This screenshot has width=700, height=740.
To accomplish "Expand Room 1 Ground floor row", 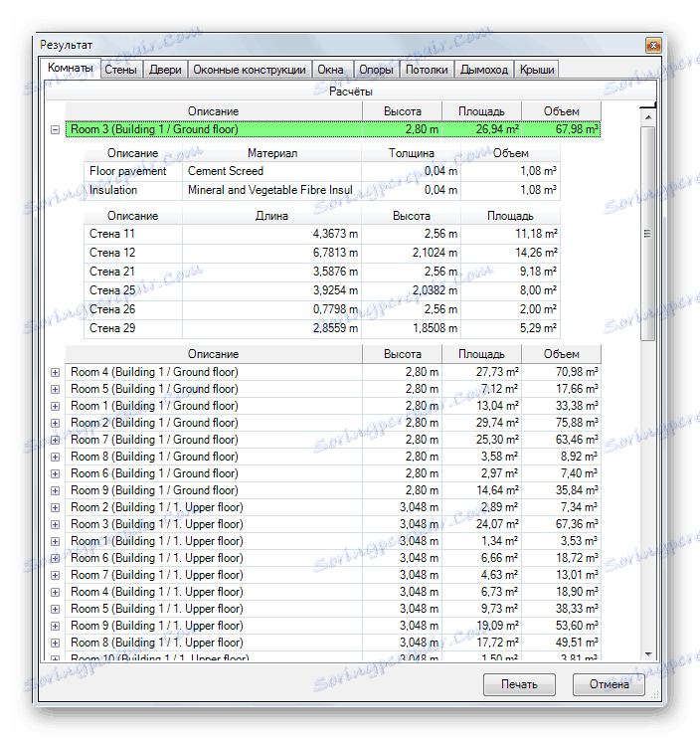I will pos(56,407).
